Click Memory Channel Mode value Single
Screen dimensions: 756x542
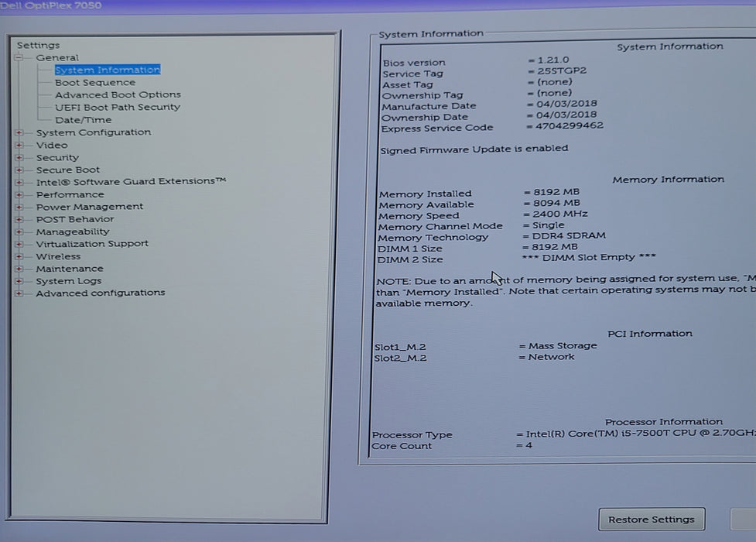click(548, 225)
